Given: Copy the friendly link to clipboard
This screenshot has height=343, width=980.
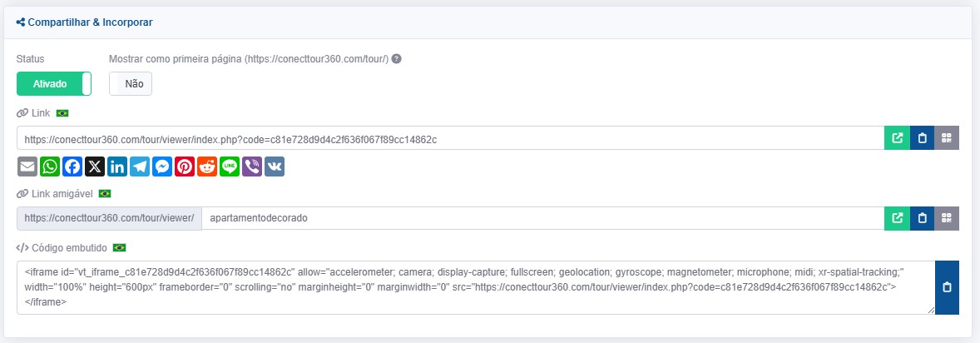Looking at the screenshot, I should [x=922, y=218].
